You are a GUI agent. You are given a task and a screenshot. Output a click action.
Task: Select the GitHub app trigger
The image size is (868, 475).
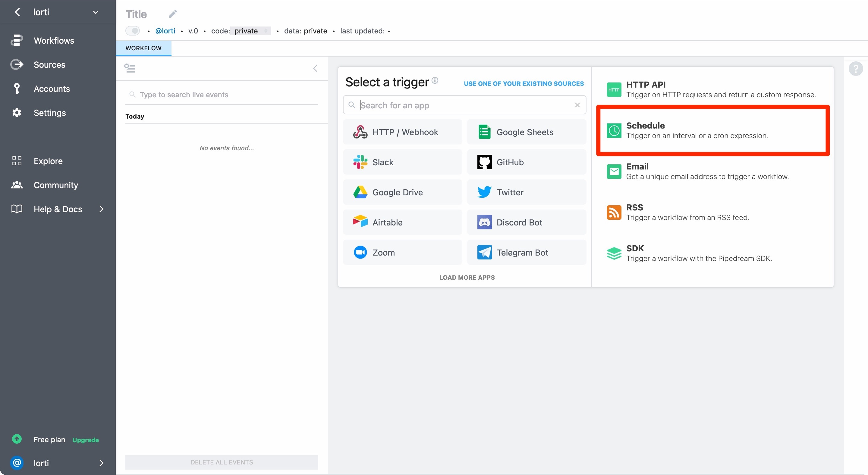[x=526, y=162]
